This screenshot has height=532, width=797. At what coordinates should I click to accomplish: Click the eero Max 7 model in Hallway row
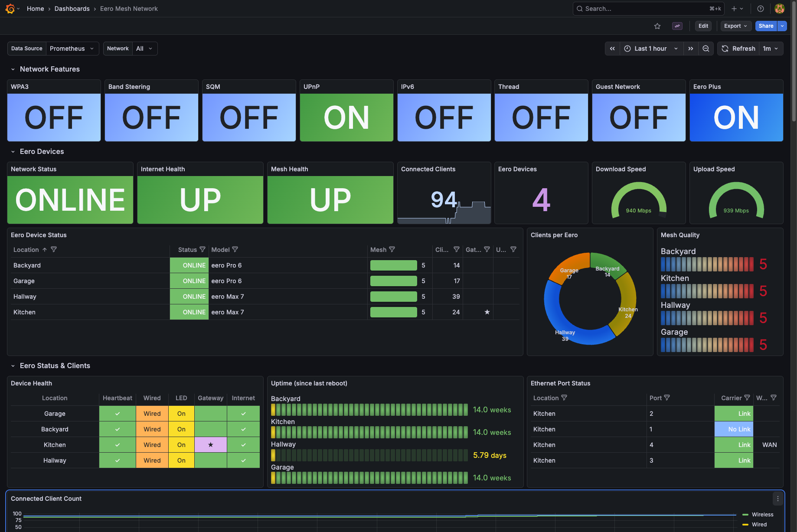228,297
